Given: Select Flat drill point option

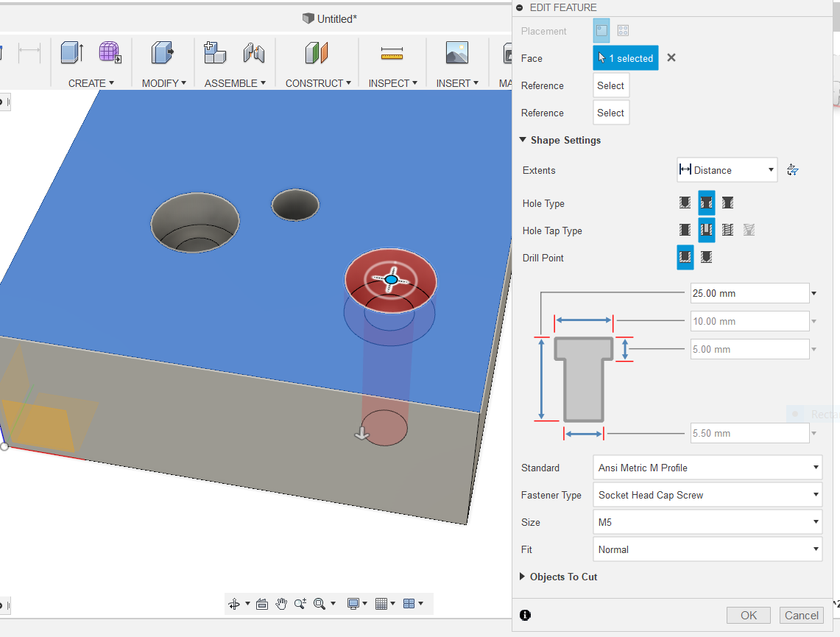Looking at the screenshot, I should (685, 257).
